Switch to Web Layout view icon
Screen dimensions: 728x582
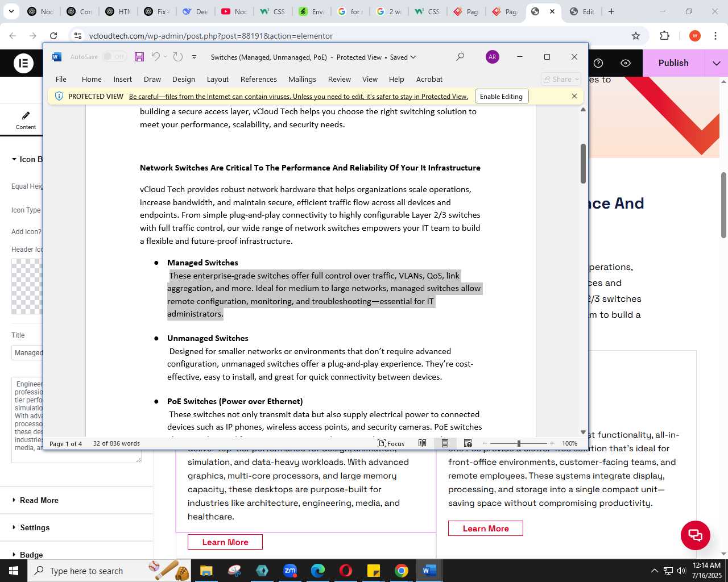[x=468, y=443]
